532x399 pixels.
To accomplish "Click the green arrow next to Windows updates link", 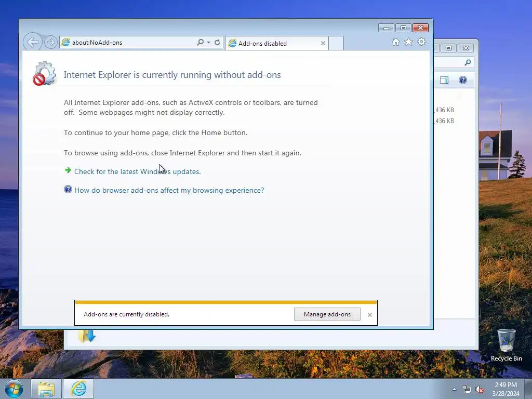I will coord(68,170).
